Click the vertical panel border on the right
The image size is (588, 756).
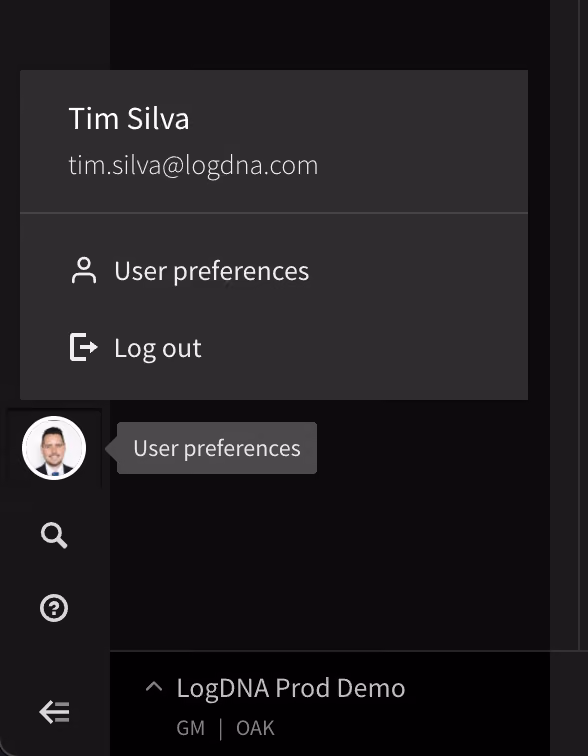[x=579, y=323]
